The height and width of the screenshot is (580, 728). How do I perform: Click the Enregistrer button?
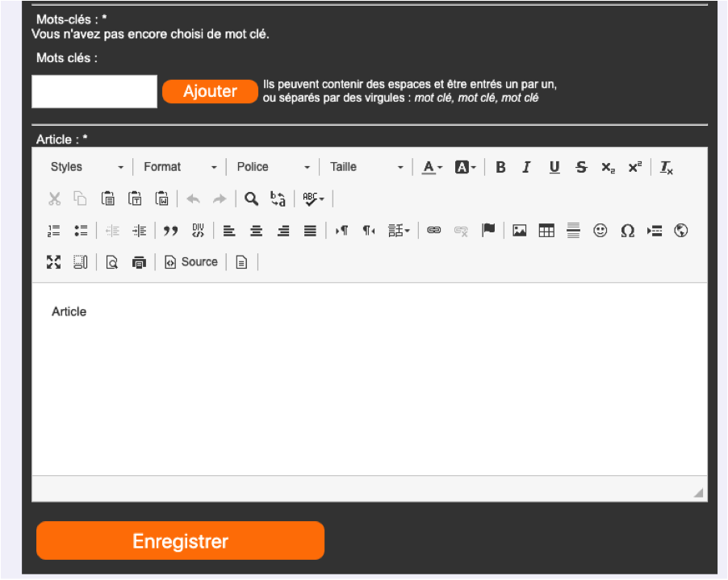180,541
